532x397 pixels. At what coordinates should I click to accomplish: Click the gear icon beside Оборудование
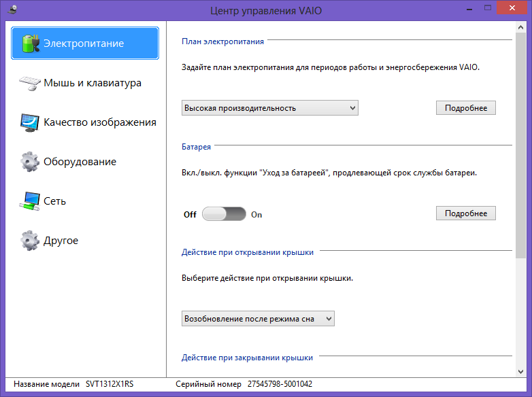(x=30, y=162)
